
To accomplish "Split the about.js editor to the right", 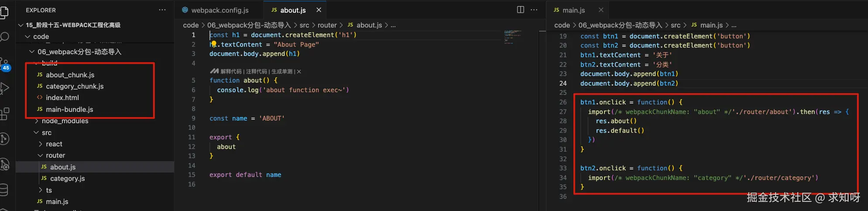I will (520, 10).
